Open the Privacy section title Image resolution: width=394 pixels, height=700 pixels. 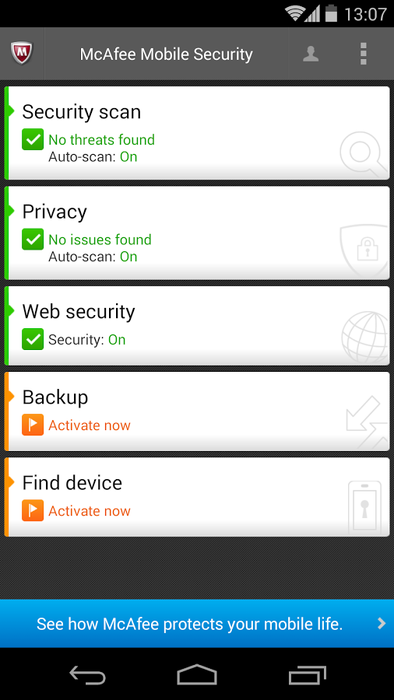point(54,212)
